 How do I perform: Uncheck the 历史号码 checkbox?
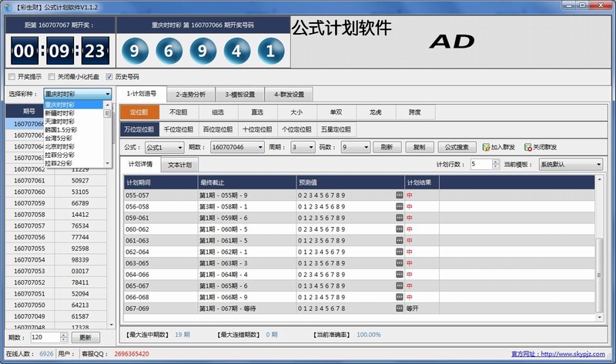pos(109,77)
